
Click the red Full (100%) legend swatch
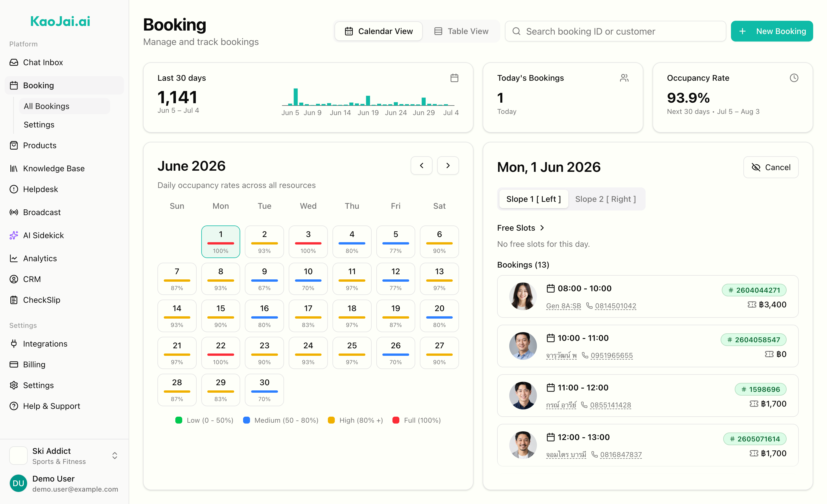[x=396, y=420]
